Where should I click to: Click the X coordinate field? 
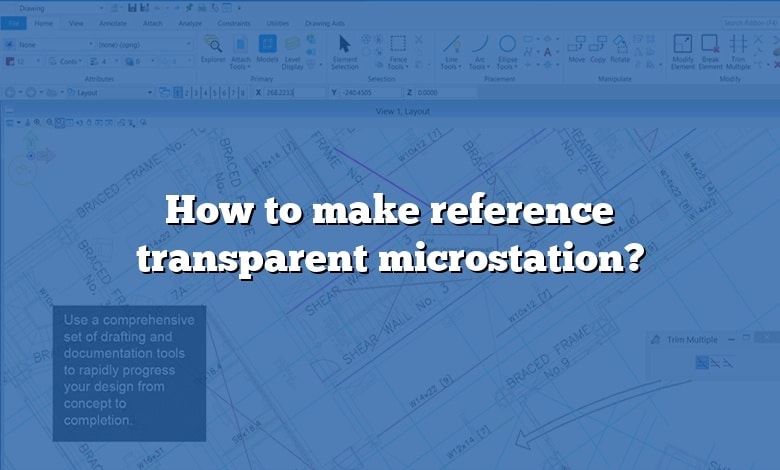pyautogui.click(x=293, y=93)
